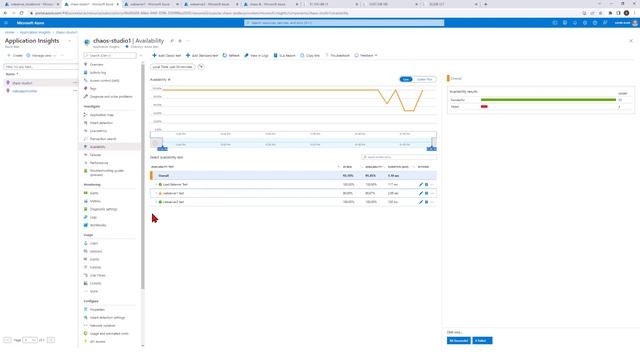Select the Overall row in tests table
Viewport: 640px width, 360px height.
pyautogui.click(x=293, y=176)
